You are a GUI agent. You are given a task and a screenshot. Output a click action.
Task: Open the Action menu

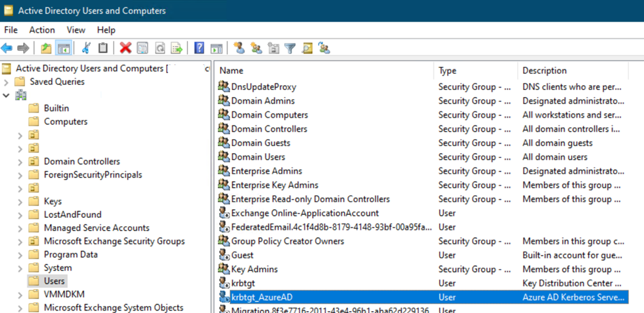point(42,30)
